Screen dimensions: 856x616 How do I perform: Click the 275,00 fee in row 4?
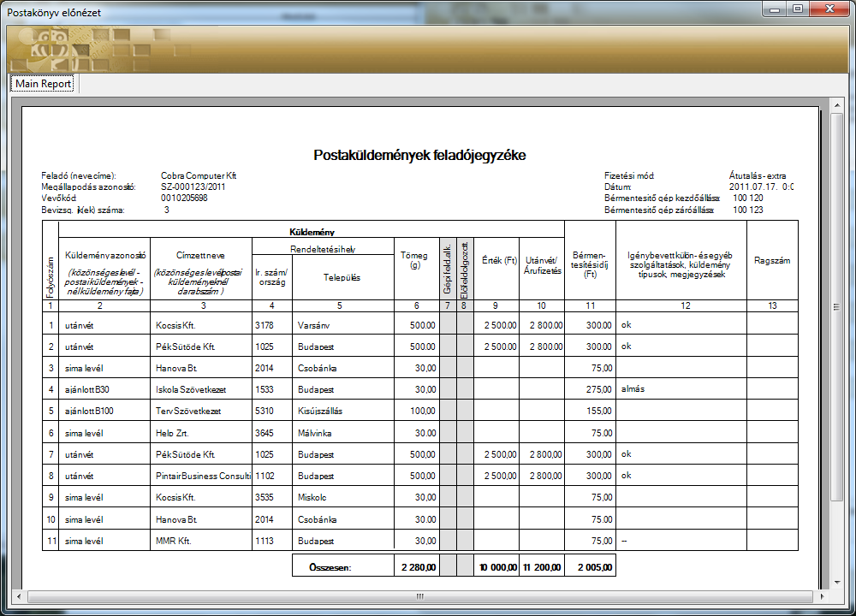(x=599, y=389)
